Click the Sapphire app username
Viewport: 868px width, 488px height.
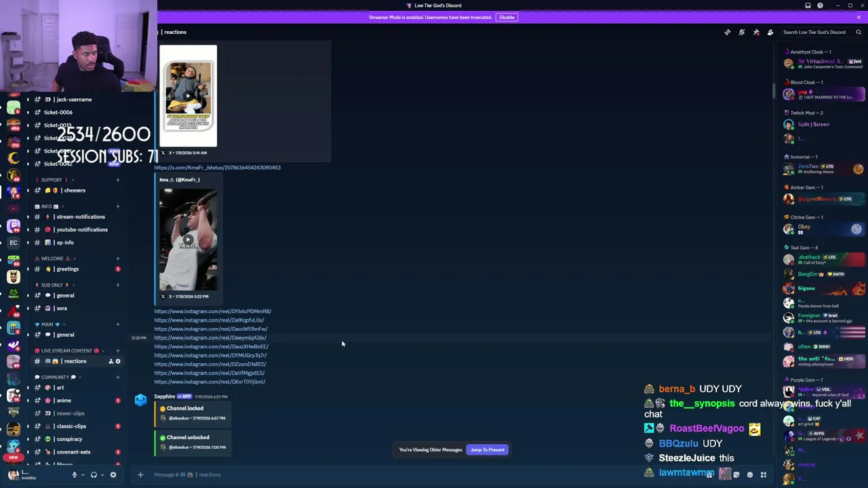[165, 396]
